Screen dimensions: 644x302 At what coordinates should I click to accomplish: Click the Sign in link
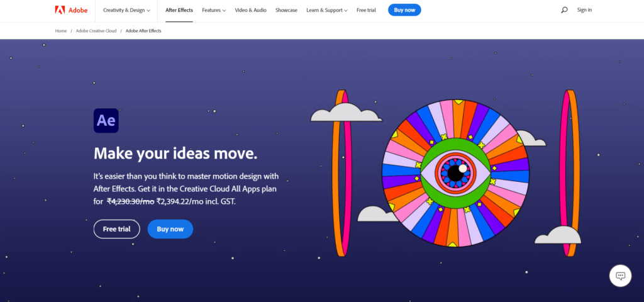pos(584,10)
